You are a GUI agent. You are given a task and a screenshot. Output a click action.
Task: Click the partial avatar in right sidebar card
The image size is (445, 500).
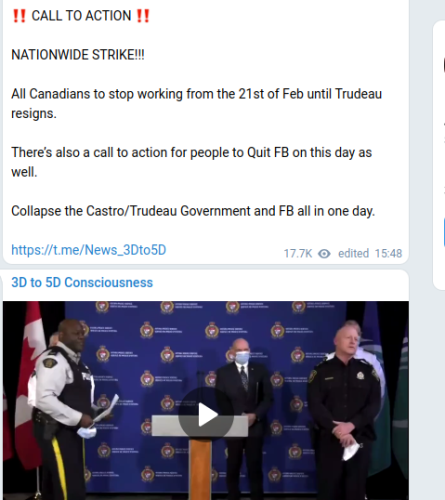point(444,65)
